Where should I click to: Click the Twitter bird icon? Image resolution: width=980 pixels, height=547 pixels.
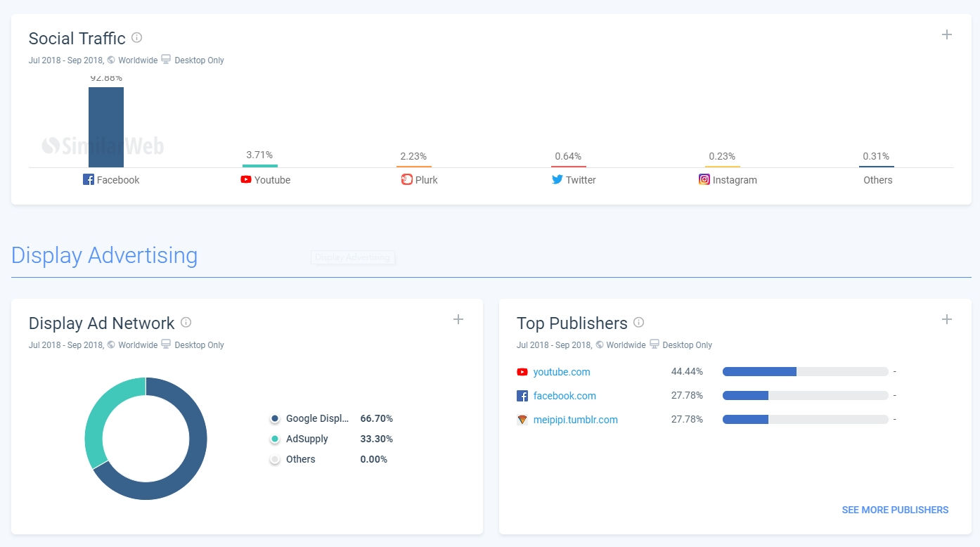click(x=557, y=179)
